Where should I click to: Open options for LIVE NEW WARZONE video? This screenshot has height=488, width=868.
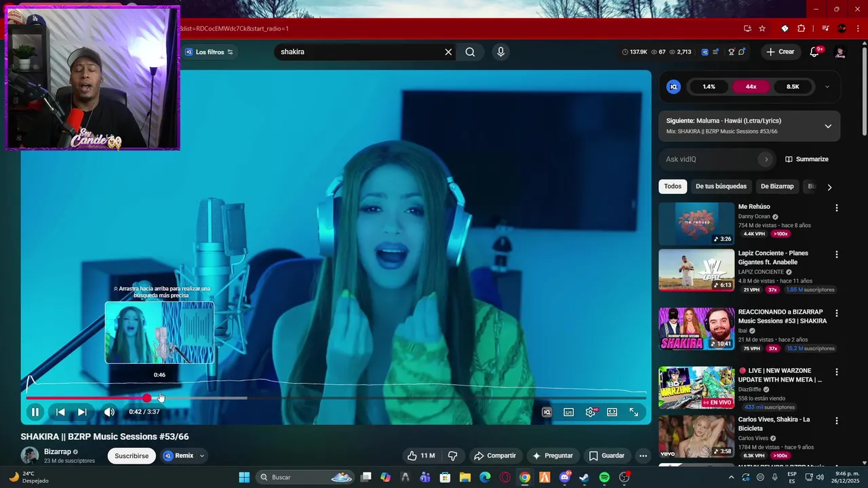836,371
